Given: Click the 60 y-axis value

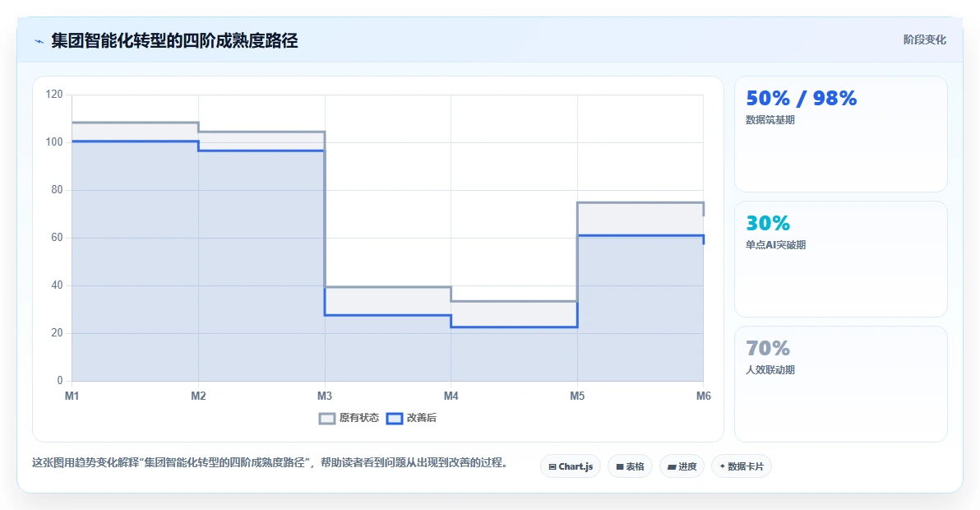Looking at the screenshot, I should [57, 238].
